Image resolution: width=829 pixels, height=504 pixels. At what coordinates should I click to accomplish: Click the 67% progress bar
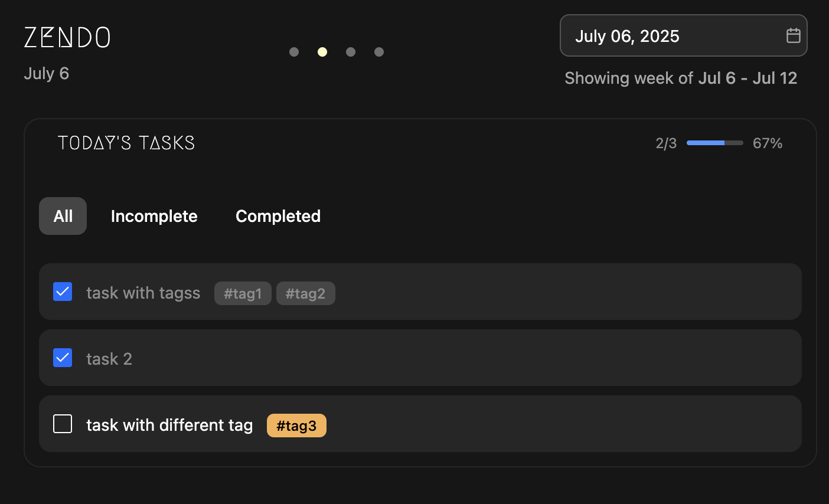(x=714, y=143)
